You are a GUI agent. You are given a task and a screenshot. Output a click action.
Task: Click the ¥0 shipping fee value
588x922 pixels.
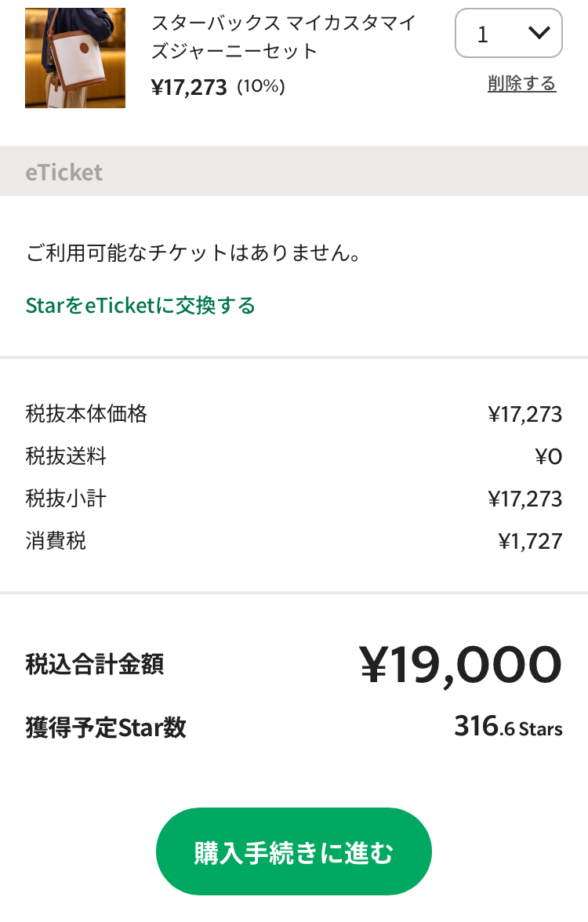coord(548,456)
